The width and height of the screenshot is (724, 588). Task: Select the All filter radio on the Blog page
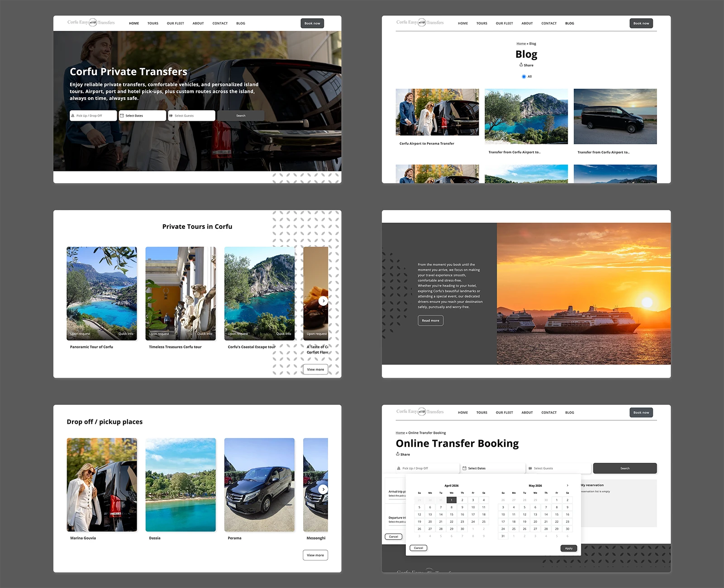point(524,76)
